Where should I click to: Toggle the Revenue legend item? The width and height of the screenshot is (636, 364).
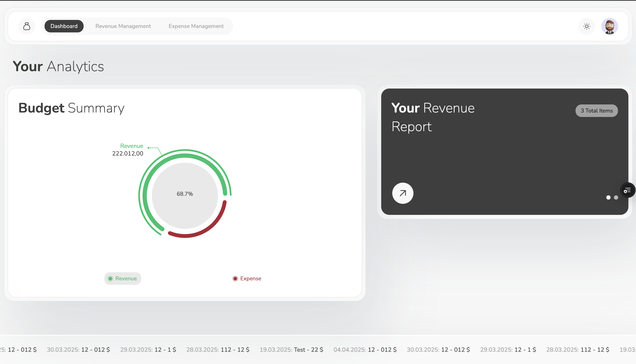122,278
